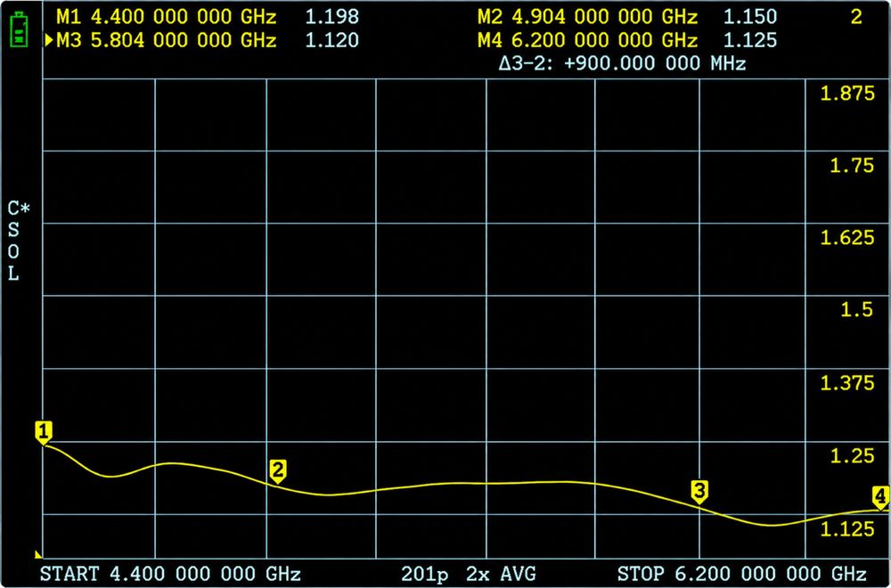
Task: Click the START 4.400 000 000 GHz field
Action: 170,573
